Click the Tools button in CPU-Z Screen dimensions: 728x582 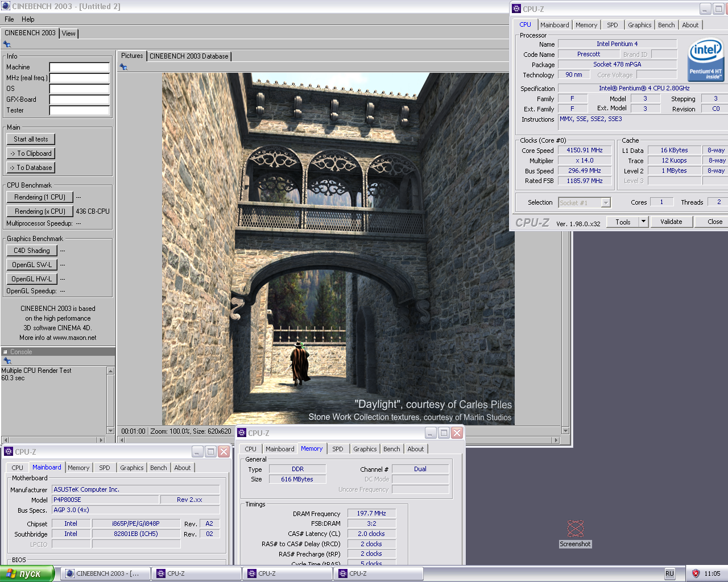[x=623, y=222]
